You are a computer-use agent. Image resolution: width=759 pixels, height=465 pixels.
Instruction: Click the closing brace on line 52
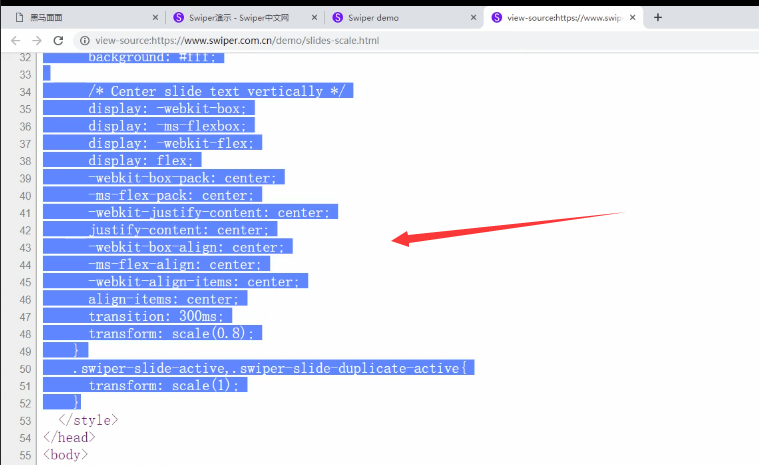tap(76, 402)
